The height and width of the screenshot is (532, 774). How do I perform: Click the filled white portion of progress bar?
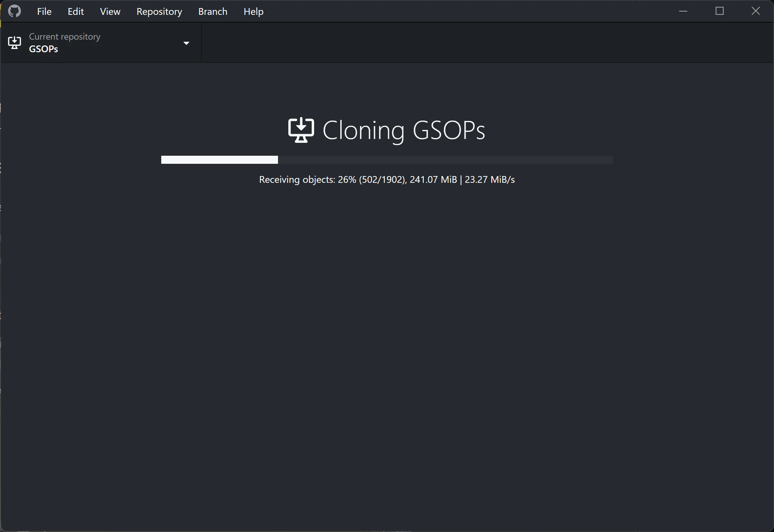(219, 160)
